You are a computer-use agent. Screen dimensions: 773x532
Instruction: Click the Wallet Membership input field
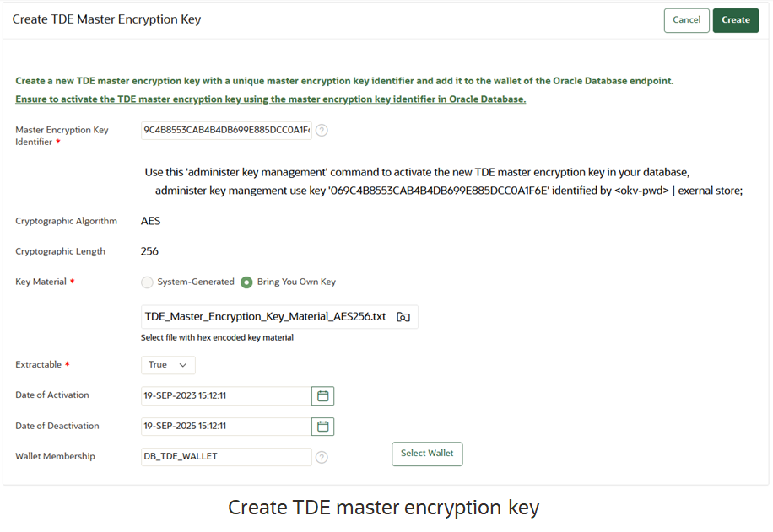tap(224, 456)
